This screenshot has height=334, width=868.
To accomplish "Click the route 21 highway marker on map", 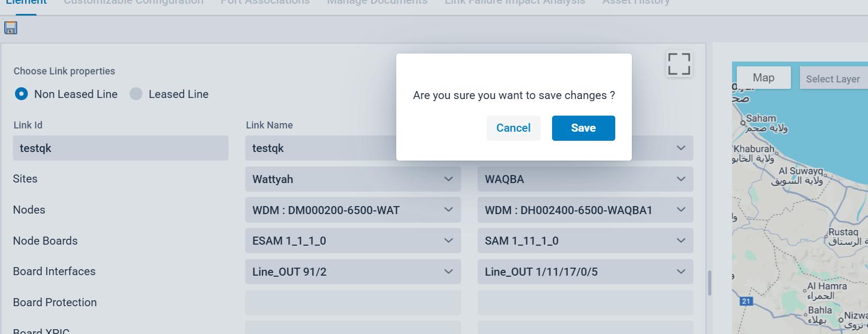I will (746, 301).
